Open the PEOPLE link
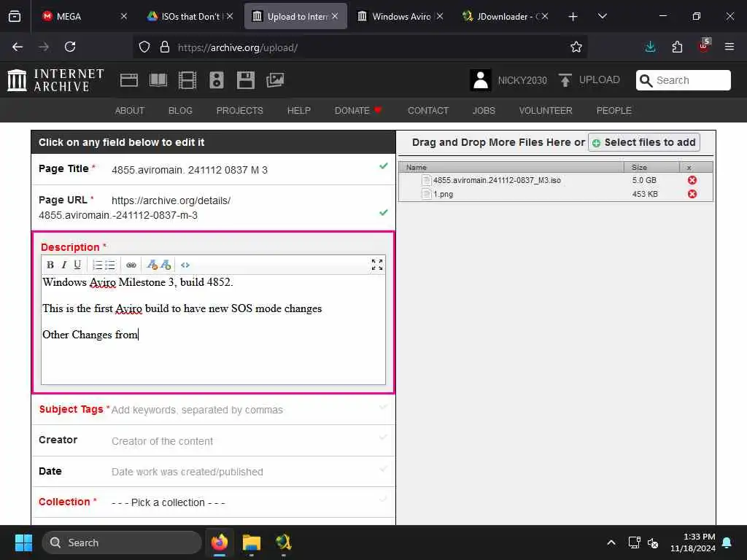Viewport: 747px width, 560px height. (614, 111)
